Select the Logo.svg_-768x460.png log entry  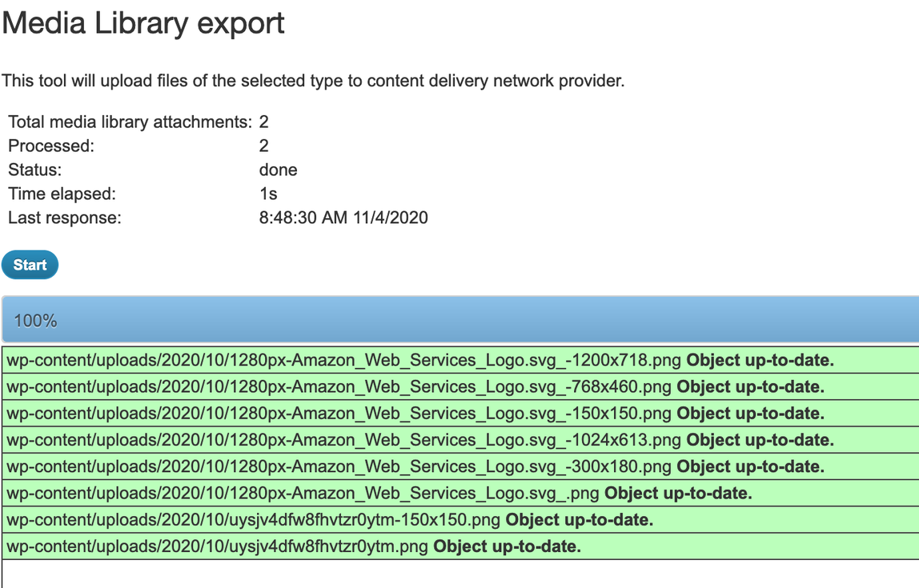click(415, 387)
